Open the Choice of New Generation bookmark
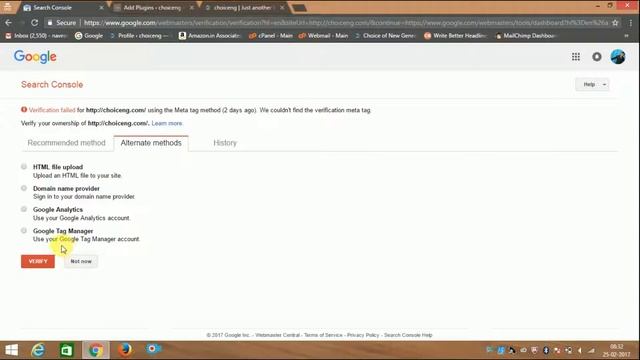Screen dimensions: 640x360 click(x=385, y=36)
